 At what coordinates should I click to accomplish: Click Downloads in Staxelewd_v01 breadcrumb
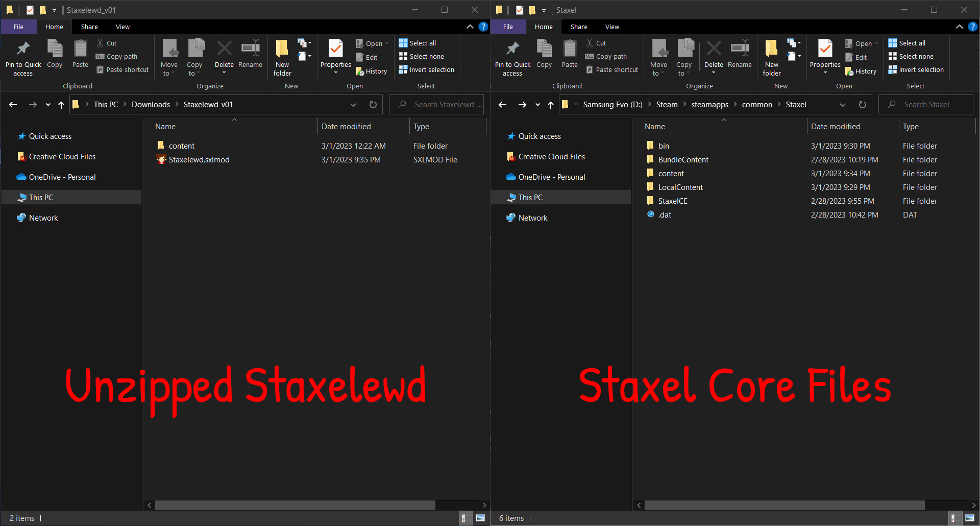pyautogui.click(x=151, y=104)
